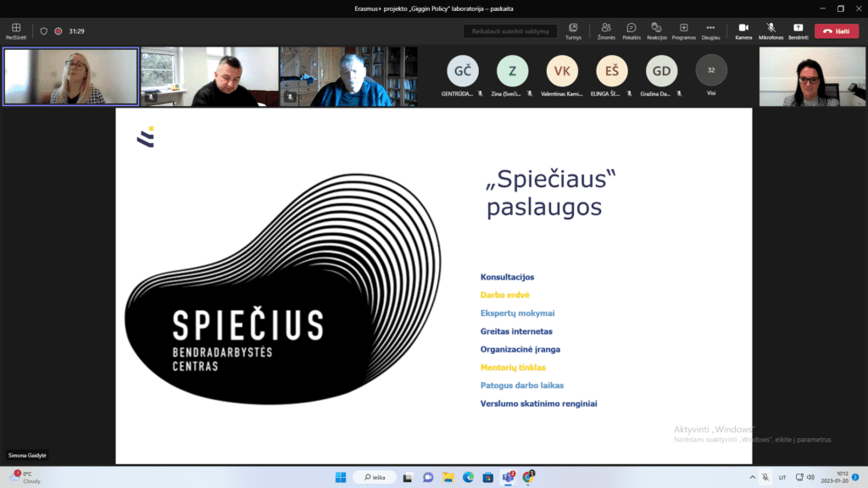Click the meeting timer 31:29
The width and height of the screenshot is (868, 488).
[76, 31]
